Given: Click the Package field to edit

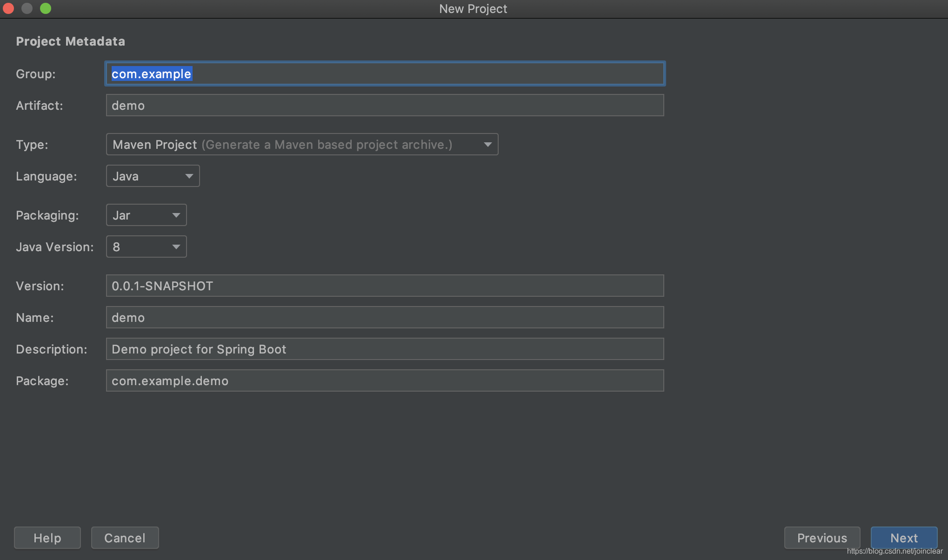Looking at the screenshot, I should [385, 380].
